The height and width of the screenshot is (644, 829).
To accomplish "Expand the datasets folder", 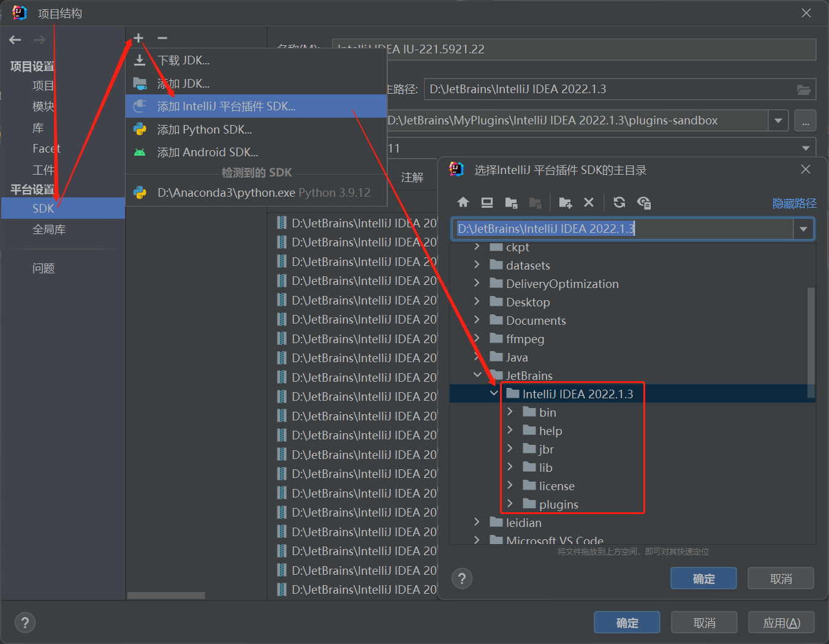I will coord(477,265).
